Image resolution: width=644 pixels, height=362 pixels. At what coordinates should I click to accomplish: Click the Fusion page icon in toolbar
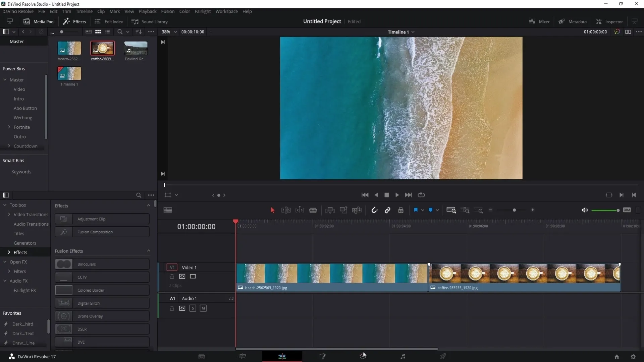322,357
